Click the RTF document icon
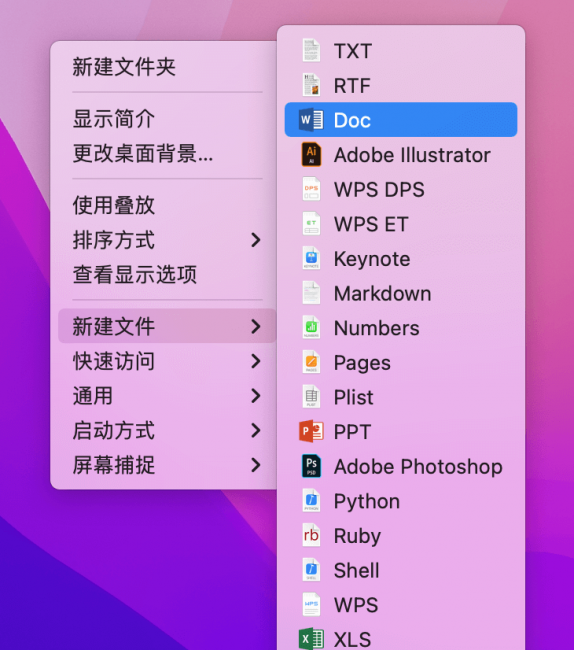Screen dimensions: 574x650 coord(311,85)
